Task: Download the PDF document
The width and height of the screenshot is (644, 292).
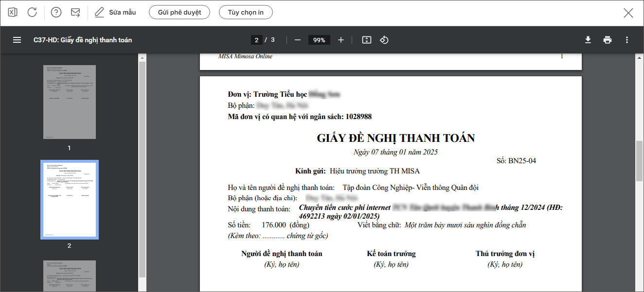Action: [x=588, y=40]
